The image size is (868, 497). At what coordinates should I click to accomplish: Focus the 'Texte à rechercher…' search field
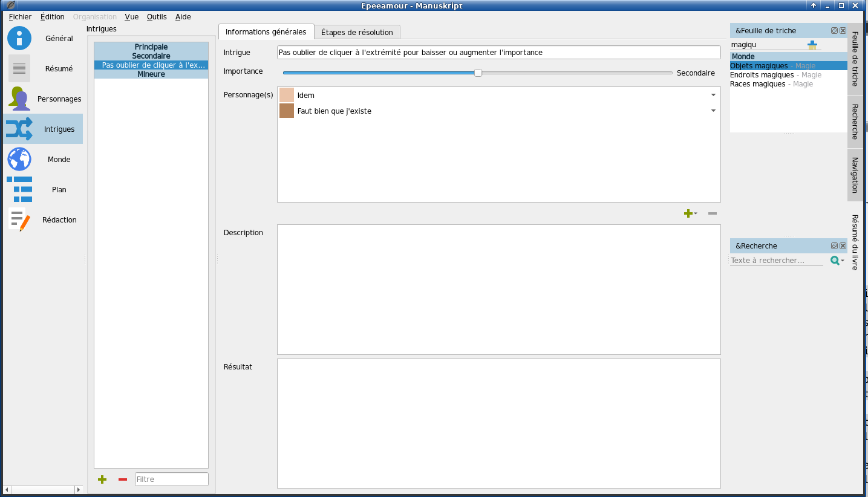777,261
